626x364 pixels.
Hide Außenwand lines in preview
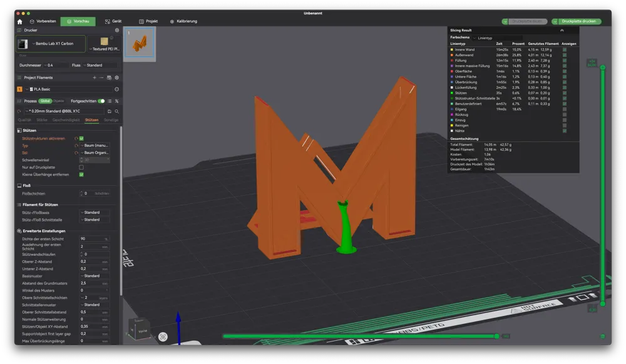(565, 55)
